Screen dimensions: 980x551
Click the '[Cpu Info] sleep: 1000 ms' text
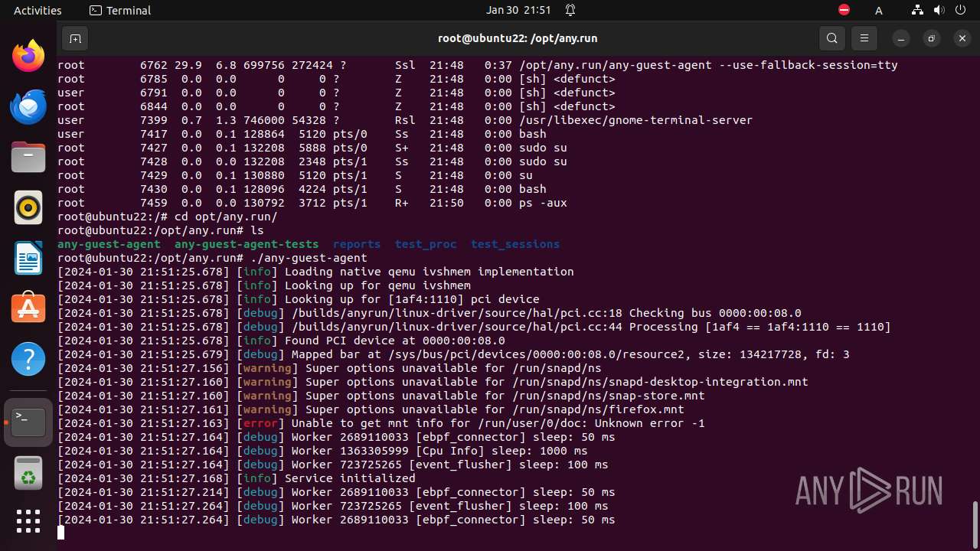tap(501, 451)
